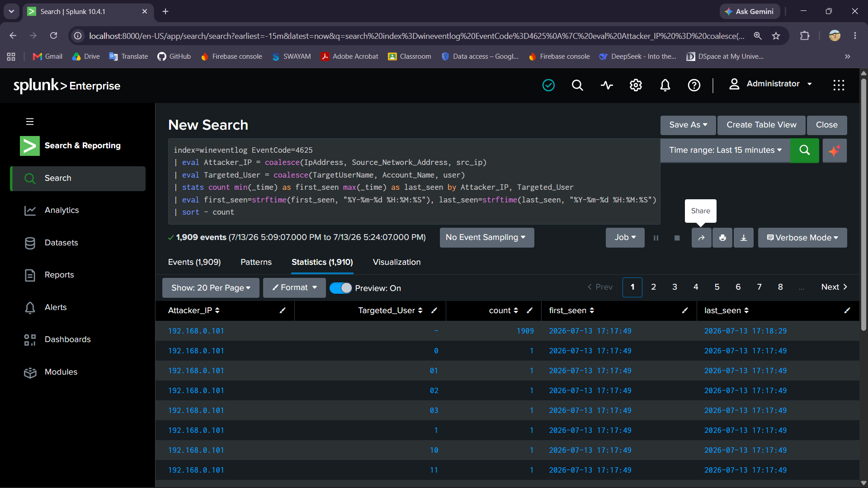This screenshot has width=868, height=488.
Task: Go to results page 8
Action: (x=780, y=287)
